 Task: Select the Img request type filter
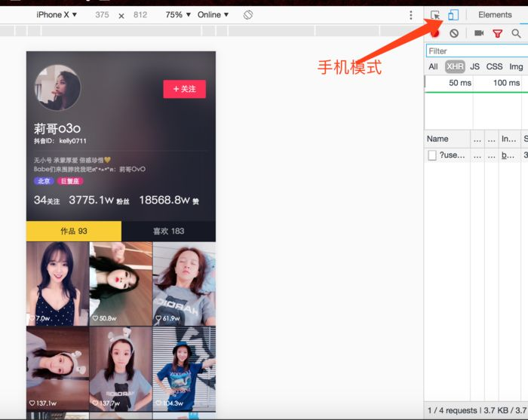(x=516, y=66)
